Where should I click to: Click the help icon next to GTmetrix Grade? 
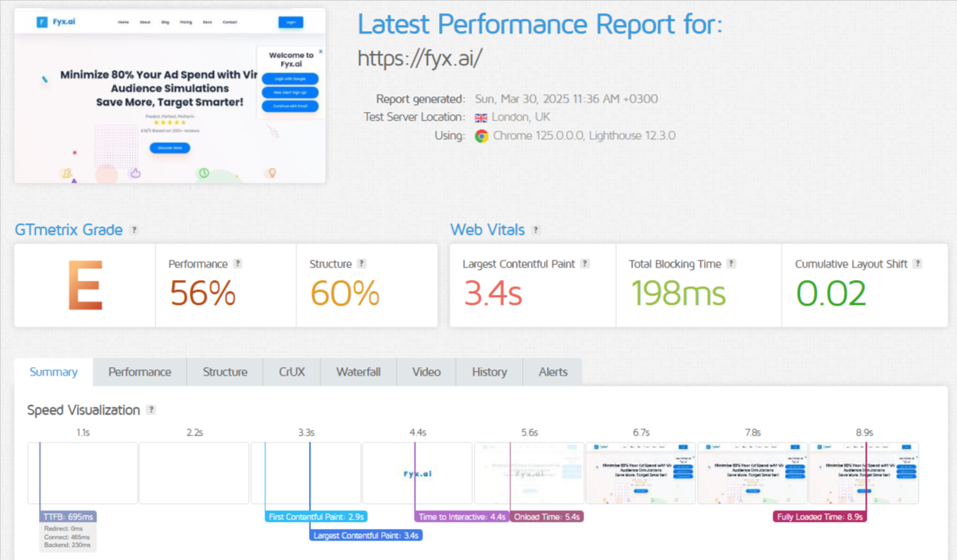(x=134, y=229)
